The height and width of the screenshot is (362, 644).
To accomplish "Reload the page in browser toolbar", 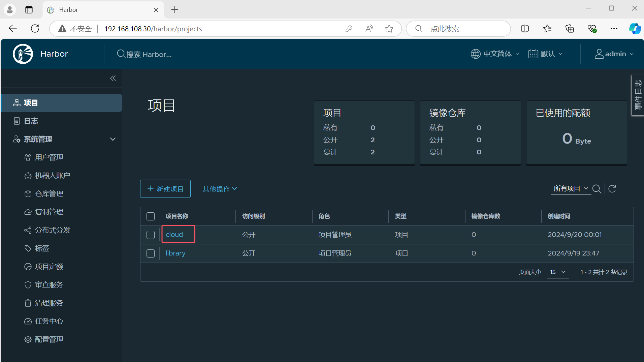I will point(35,29).
